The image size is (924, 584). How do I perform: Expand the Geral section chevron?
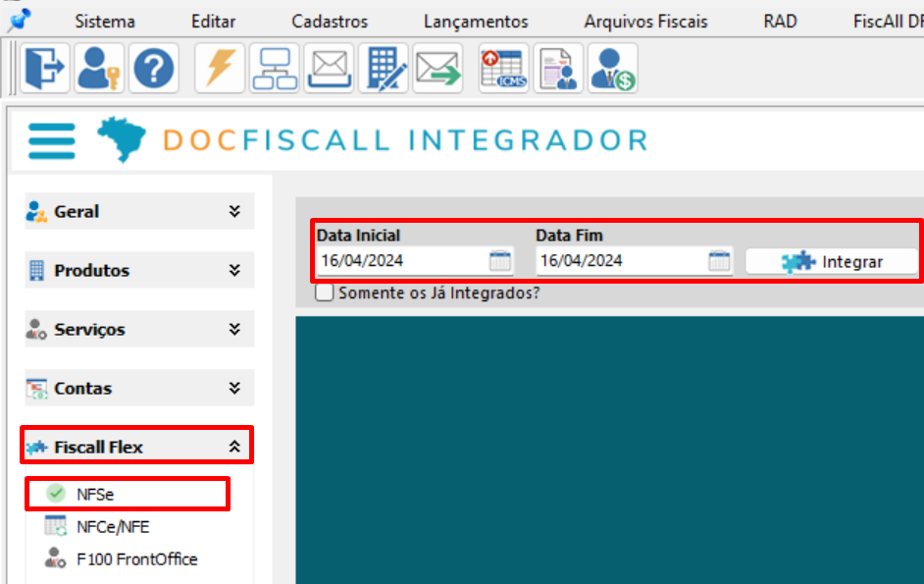point(234,211)
